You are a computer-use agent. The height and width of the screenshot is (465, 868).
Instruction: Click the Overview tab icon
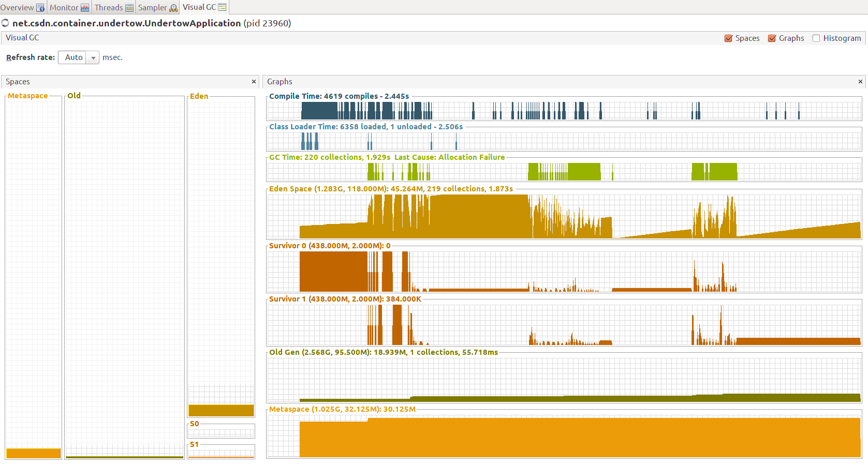click(40, 8)
